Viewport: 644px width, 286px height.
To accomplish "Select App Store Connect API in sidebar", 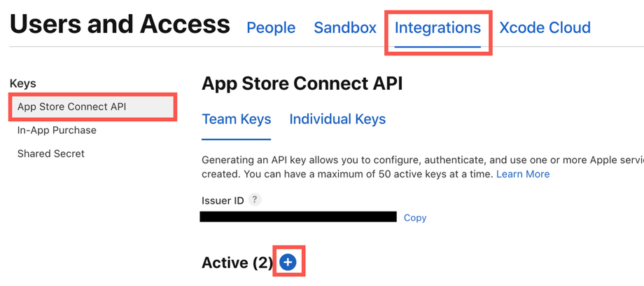I will (72, 107).
